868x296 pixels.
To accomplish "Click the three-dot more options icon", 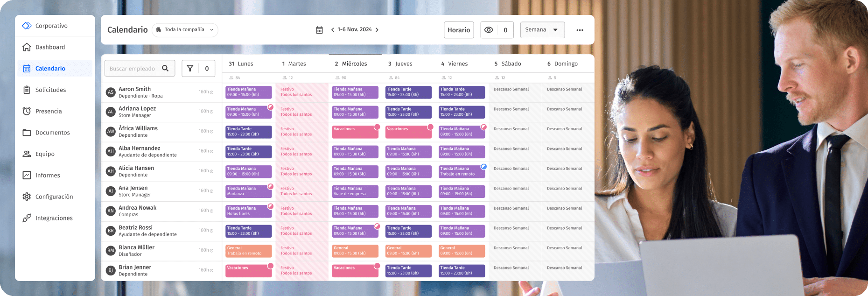I will coord(580,30).
